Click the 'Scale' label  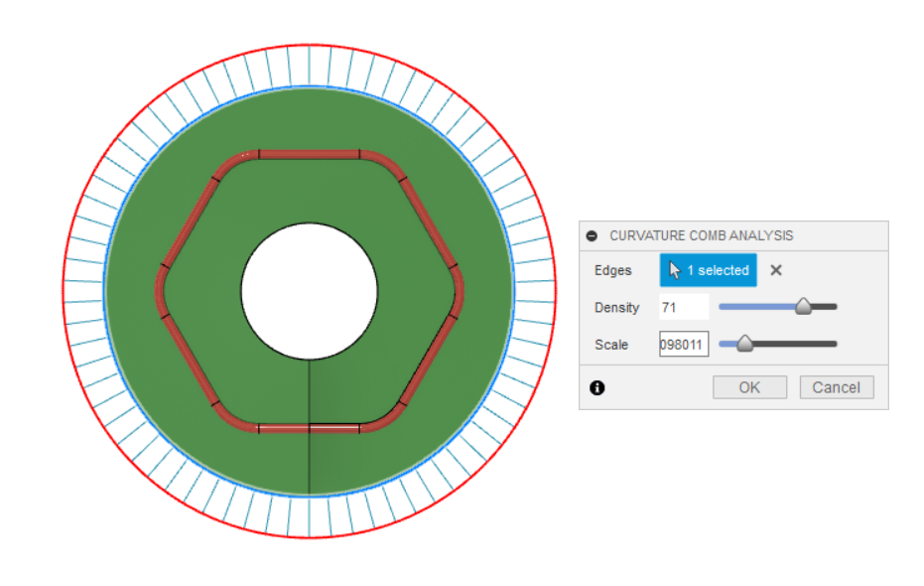[x=611, y=345]
